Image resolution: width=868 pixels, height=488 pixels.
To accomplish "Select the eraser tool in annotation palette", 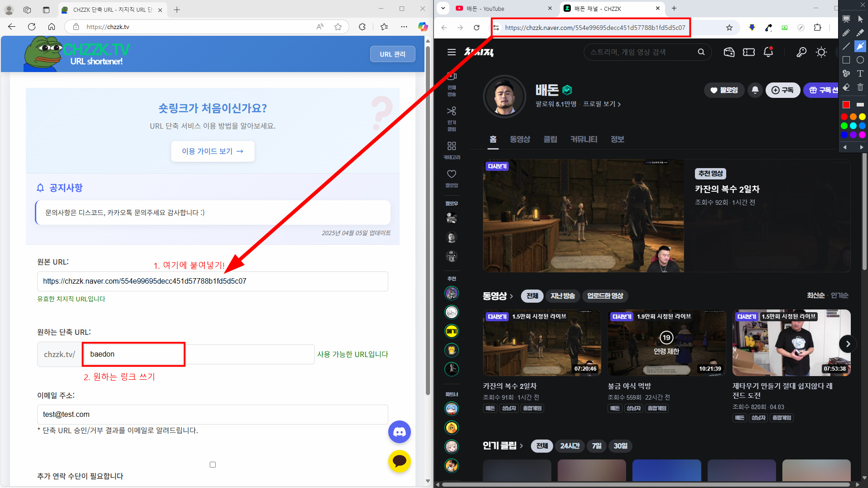I will [846, 87].
